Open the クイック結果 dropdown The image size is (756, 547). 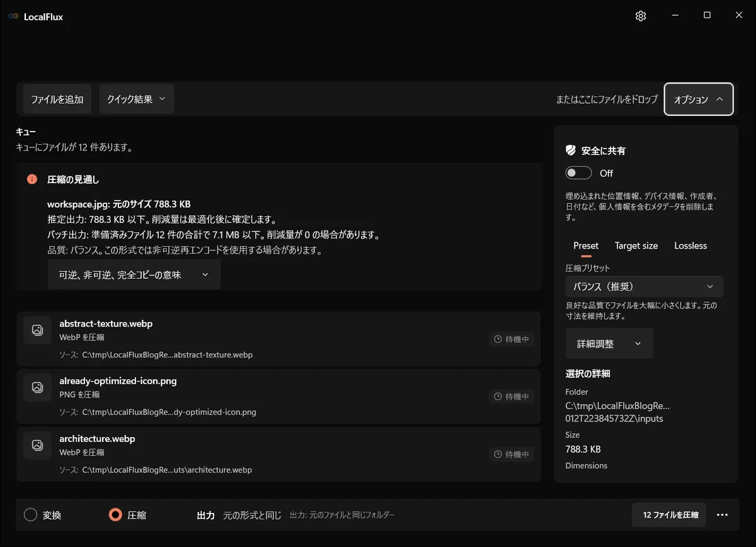(x=136, y=99)
